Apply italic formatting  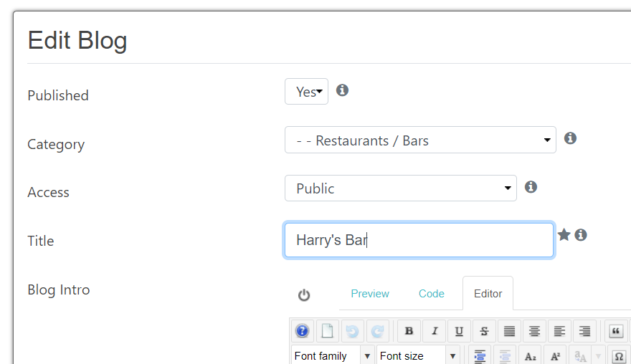(x=435, y=331)
